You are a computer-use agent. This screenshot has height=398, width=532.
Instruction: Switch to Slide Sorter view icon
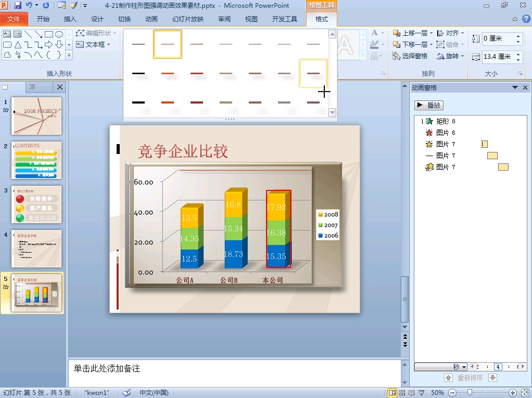(401, 393)
